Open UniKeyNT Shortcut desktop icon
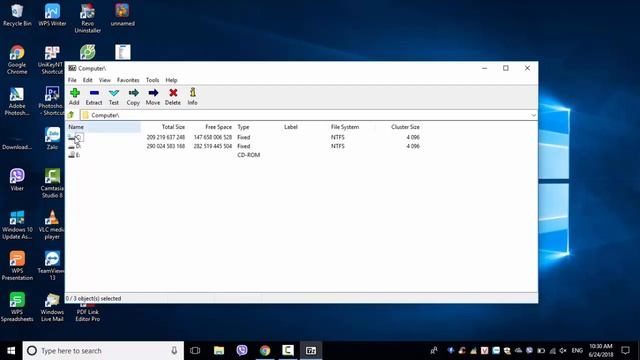 52,60
